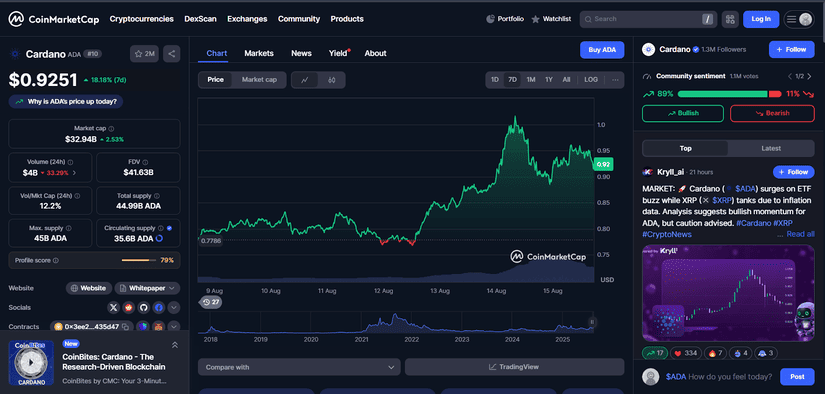825x394 pixels.
Task: Open the X (Twitter) social link
Action: coord(114,307)
